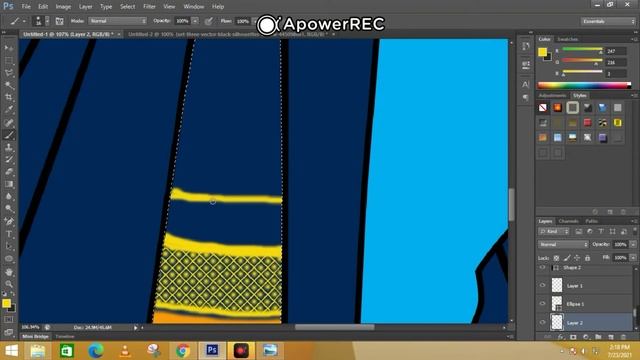Hide the Ellipse 1 layer
The height and width of the screenshot is (360, 640).
[x=542, y=304]
